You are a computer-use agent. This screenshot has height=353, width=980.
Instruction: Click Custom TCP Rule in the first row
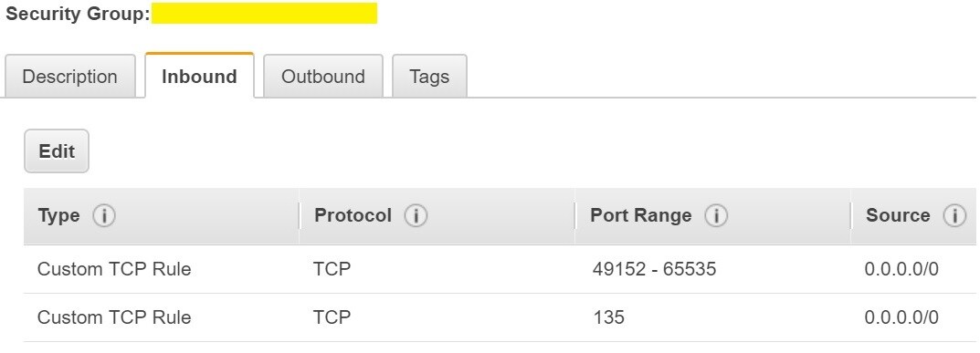pyautogui.click(x=114, y=269)
